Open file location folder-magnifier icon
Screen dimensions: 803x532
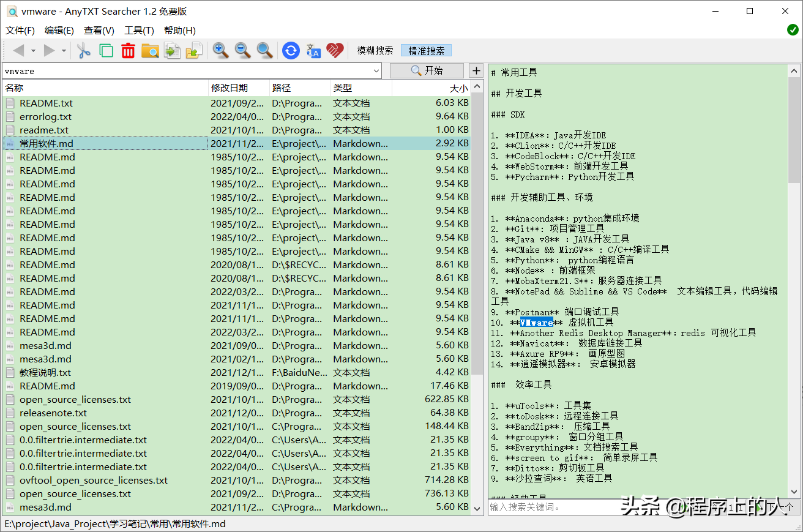coord(150,51)
